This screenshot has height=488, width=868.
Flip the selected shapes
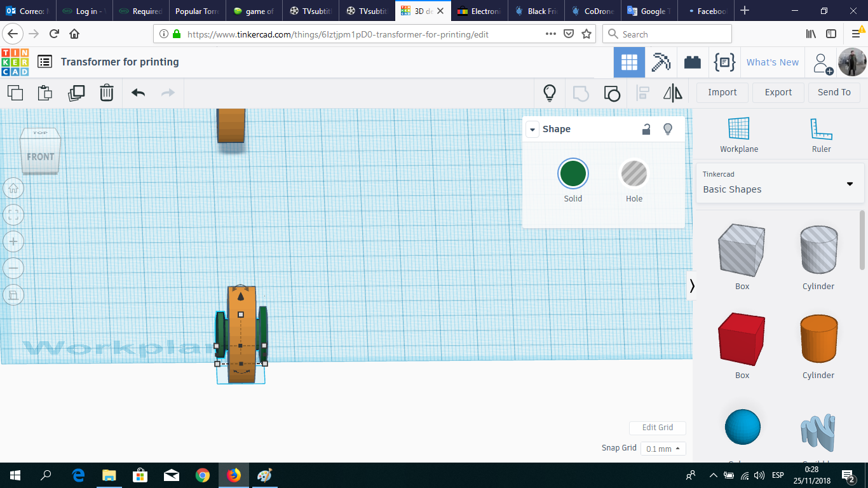673,93
